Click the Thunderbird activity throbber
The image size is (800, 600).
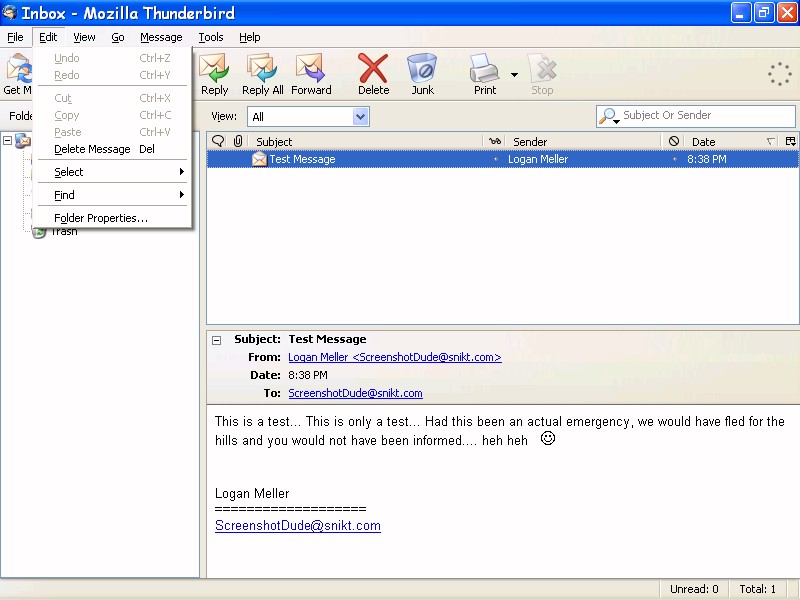click(x=780, y=74)
